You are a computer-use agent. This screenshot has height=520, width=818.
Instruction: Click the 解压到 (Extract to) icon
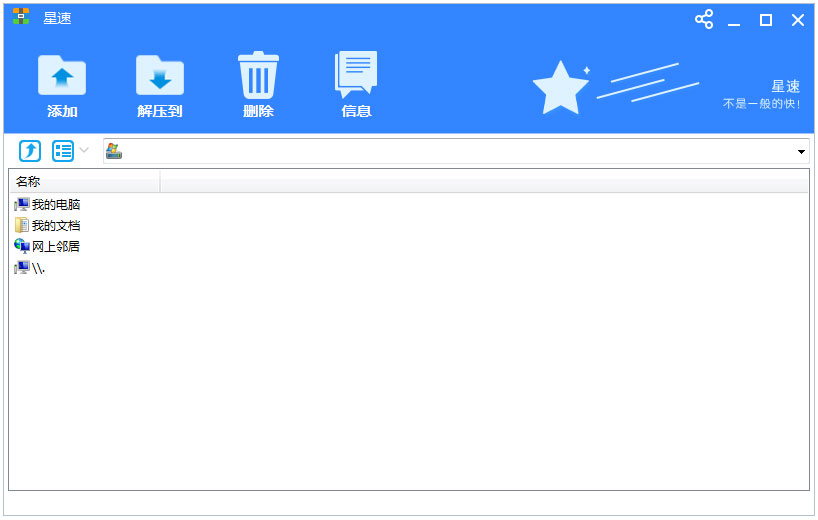(160, 77)
